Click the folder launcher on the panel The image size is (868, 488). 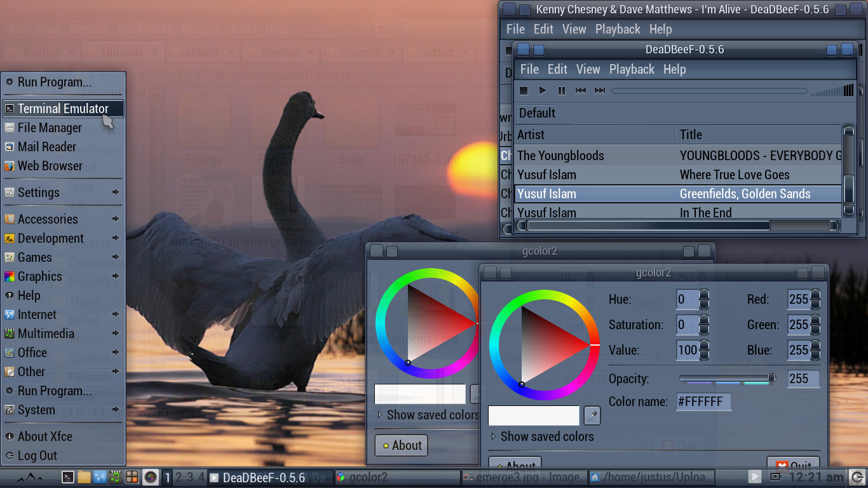click(x=84, y=477)
